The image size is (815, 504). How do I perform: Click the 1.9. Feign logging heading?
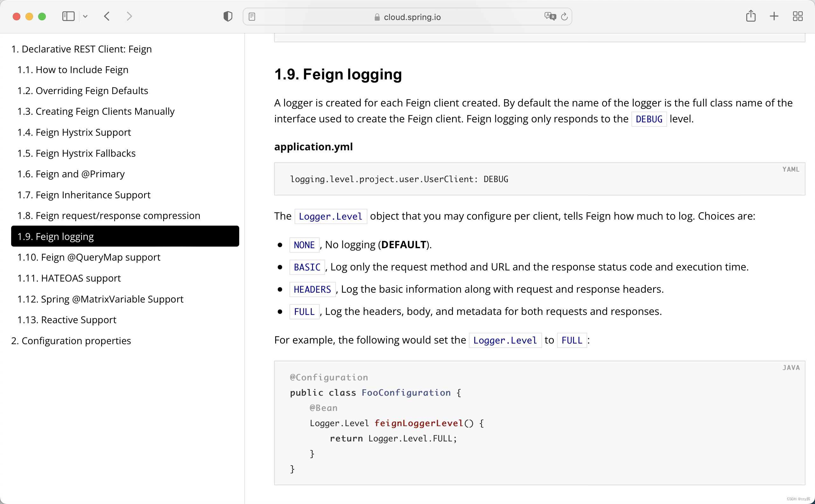click(338, 74)
